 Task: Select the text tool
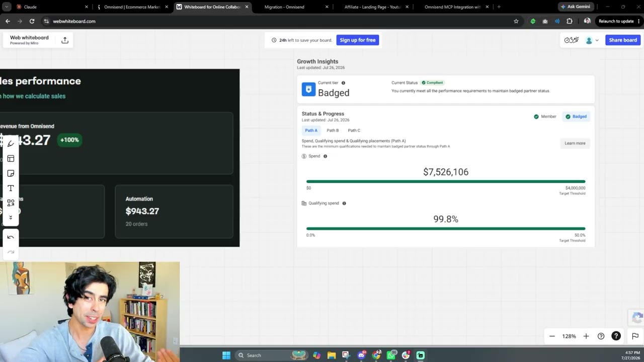tap(11, 188)
